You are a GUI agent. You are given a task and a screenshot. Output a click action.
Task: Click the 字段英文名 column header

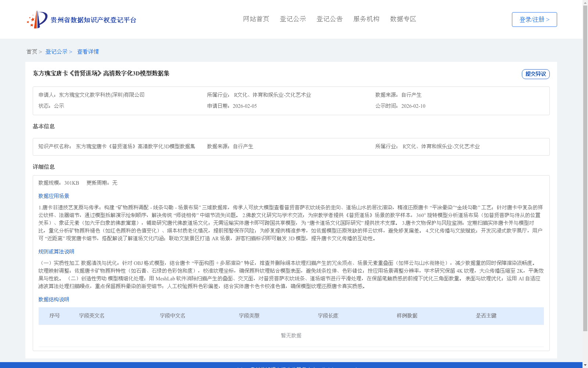pyautogui.click(x=92, y=316)
